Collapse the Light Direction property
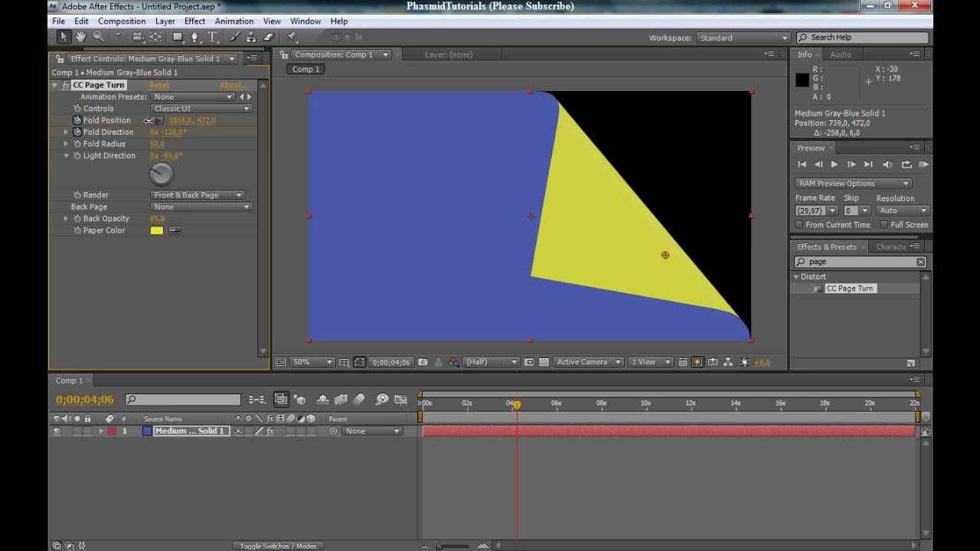Screen dimensions: 980x551 (67, 156)
